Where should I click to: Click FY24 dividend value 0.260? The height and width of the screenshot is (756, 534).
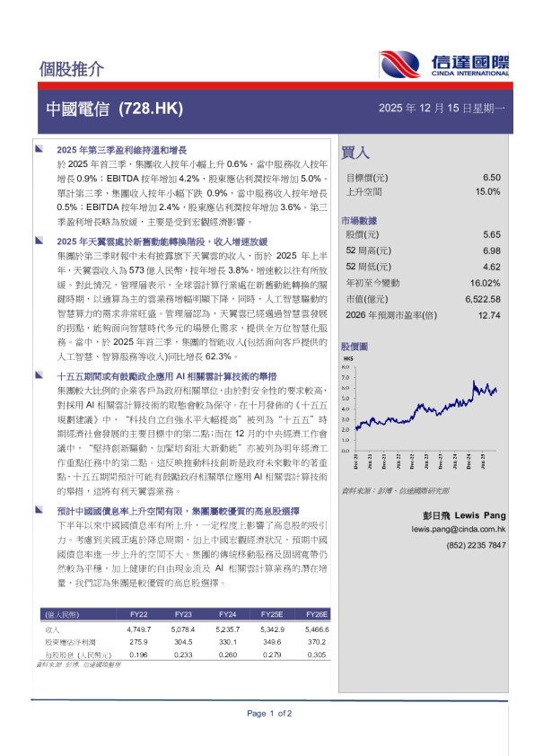[227, 655]
